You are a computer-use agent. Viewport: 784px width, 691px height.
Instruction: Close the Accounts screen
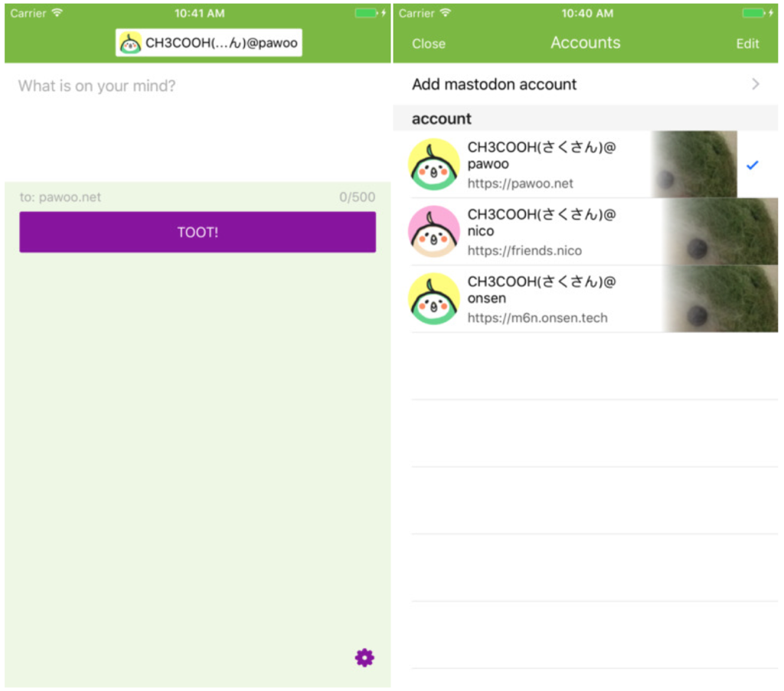point(429,44)
